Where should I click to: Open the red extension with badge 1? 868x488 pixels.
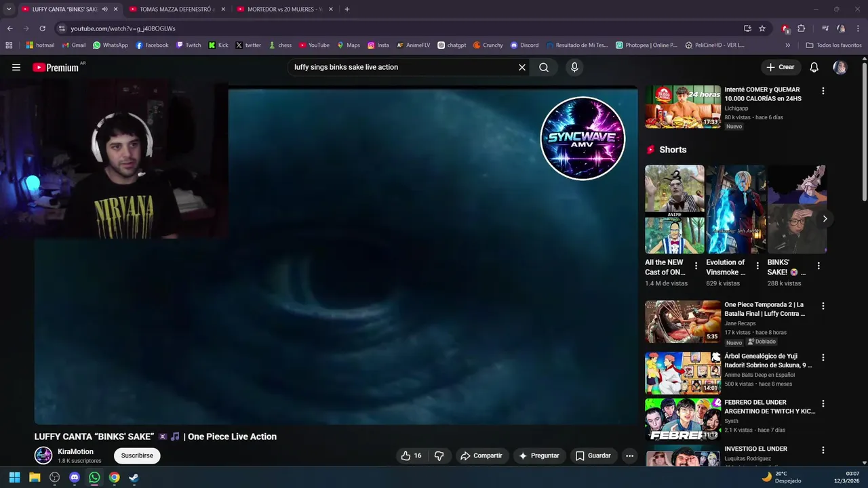point(785,28)
